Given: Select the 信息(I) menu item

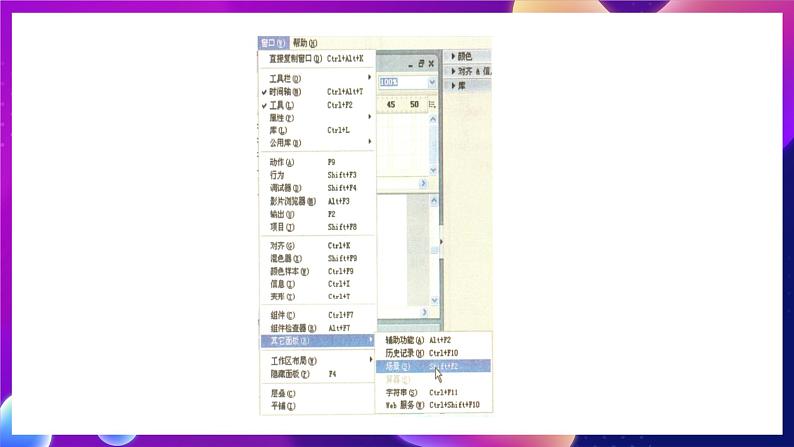Looking at the screenshot, I should 317,284.
